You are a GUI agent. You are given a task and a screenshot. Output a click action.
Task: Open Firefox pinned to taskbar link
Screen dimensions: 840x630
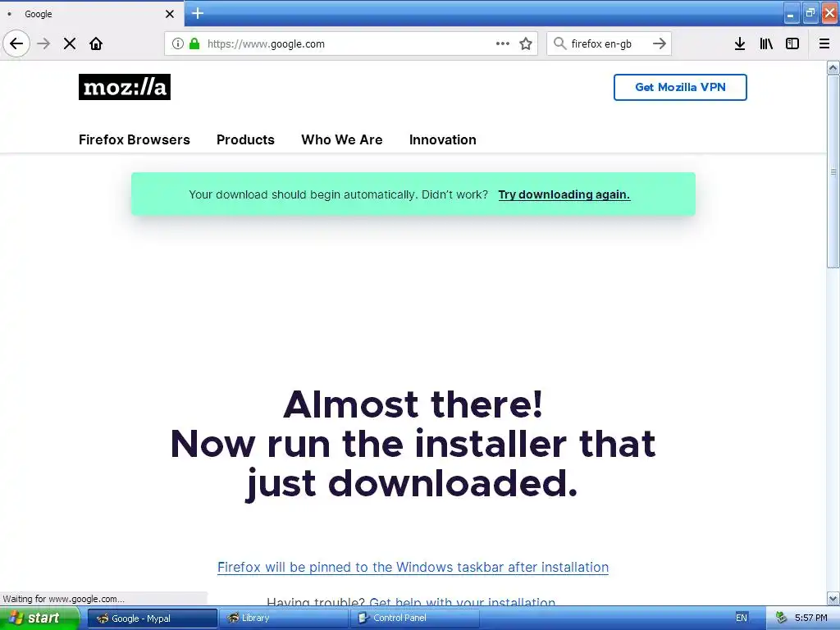413,568
